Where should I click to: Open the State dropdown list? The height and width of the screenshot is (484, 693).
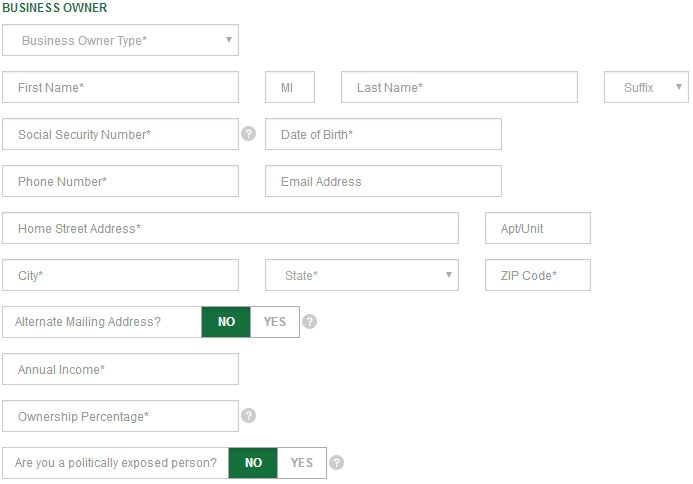[x=362, y=275]
